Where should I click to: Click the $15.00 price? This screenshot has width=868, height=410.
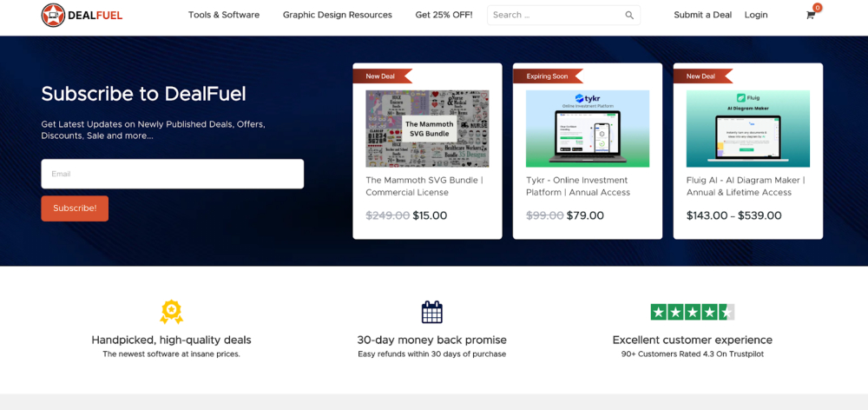click(x=431, y=215)
